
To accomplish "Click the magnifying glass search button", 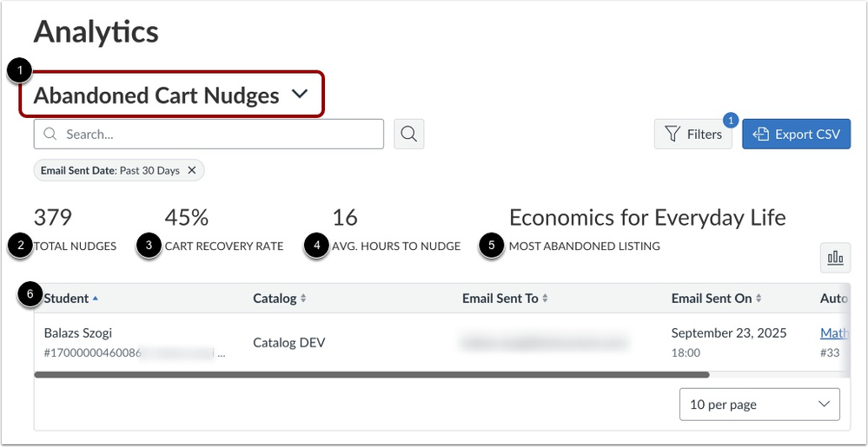I will [x=408, y=135].
